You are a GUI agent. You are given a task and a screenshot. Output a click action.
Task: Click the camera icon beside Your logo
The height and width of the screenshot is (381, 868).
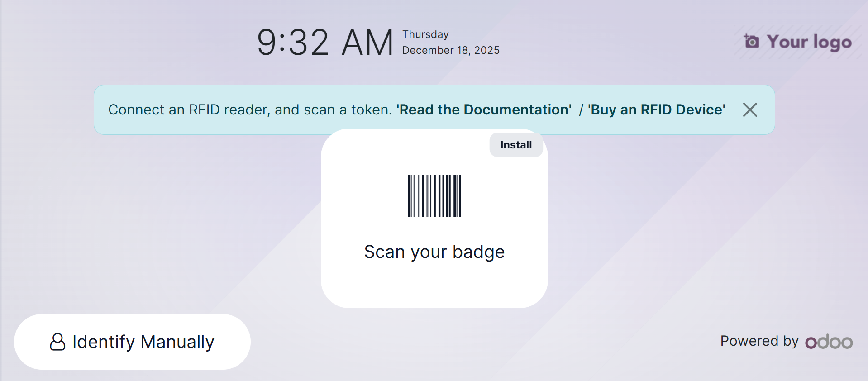coord(751,41)
